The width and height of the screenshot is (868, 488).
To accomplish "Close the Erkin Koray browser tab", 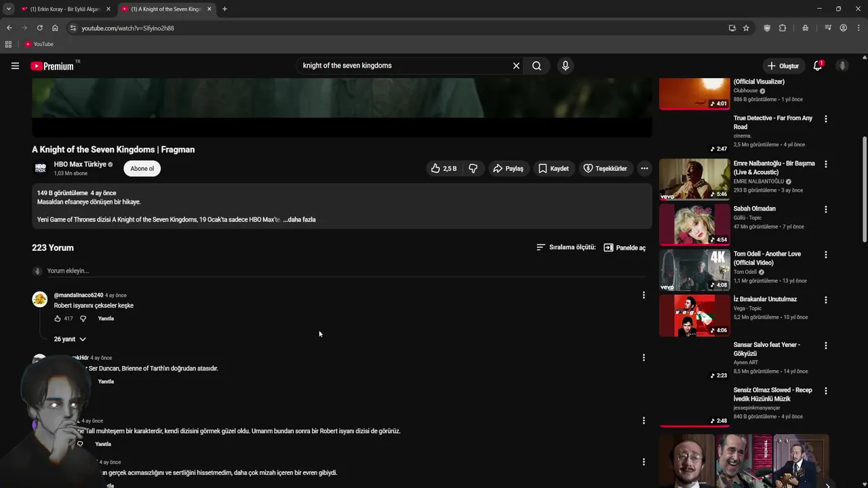I will (x=108, y=9).
